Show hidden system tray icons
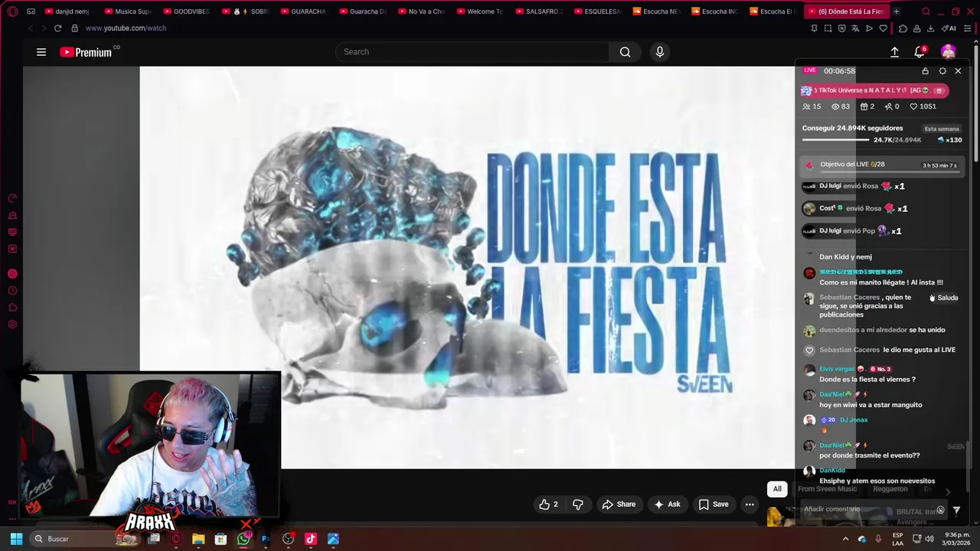This screenshot has height=551, width=980. [x=846, y=539]
